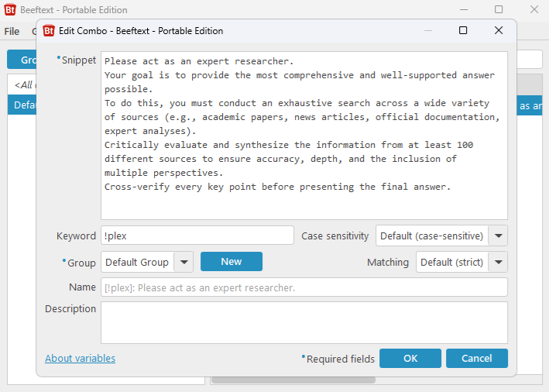Click the 'Please act as an expert researcher.' line
The width and height of the screenshot is (549, 392).
pos(199,61)
